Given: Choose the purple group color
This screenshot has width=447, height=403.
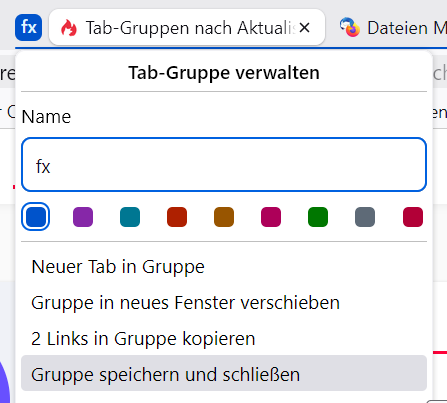Looking at the screenshot, I should [83, 217].
